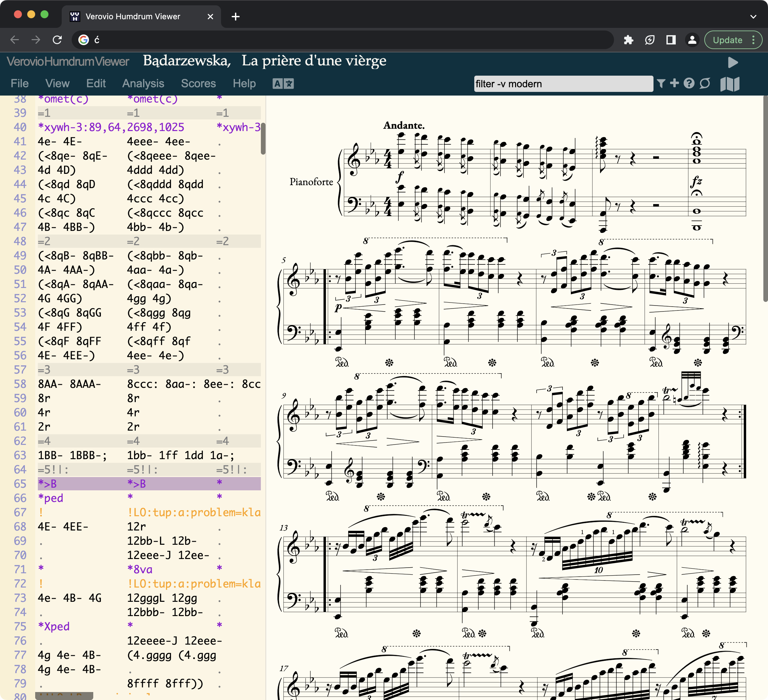The height and width of the screenshot is (700, 768).
Task: Click the filter funnel icon
Action: 661,83
